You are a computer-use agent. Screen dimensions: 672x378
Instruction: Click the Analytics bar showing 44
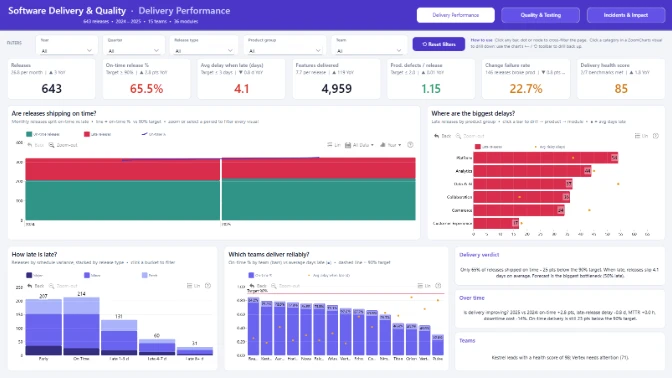[x=532, y=171]
